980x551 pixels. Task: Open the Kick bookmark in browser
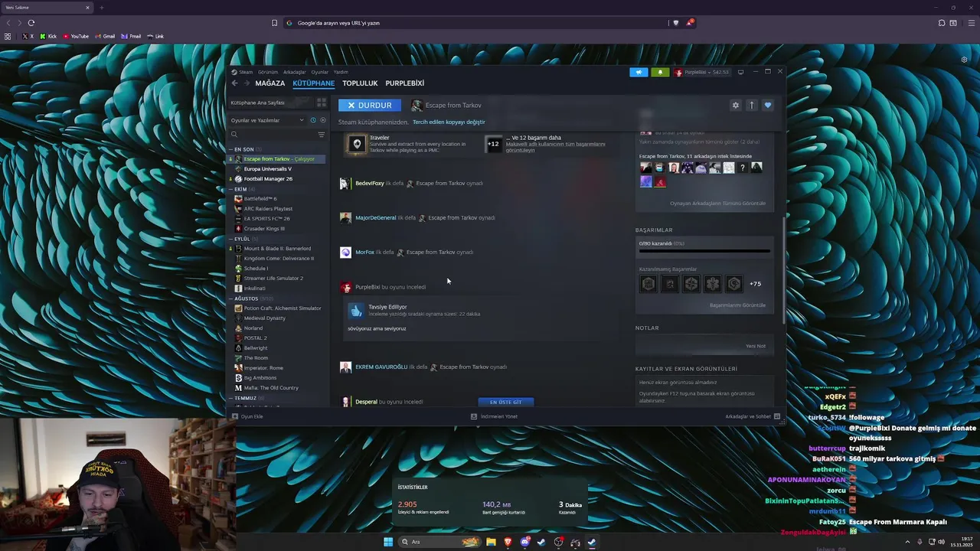click(48, 36)
